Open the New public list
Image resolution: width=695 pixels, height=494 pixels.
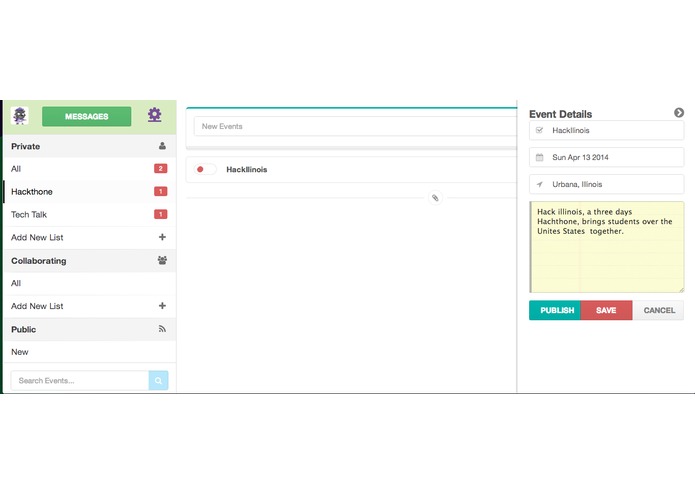coord(90,352)
